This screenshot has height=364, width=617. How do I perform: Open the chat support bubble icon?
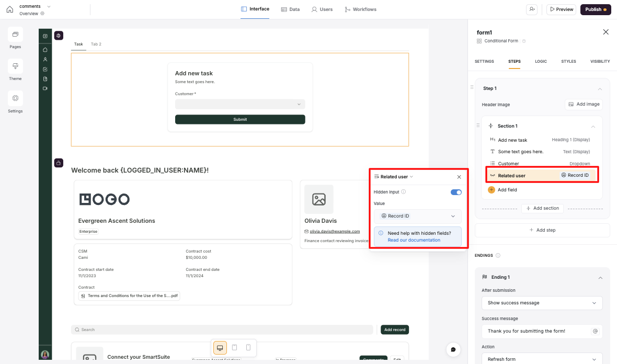(453, 349)
